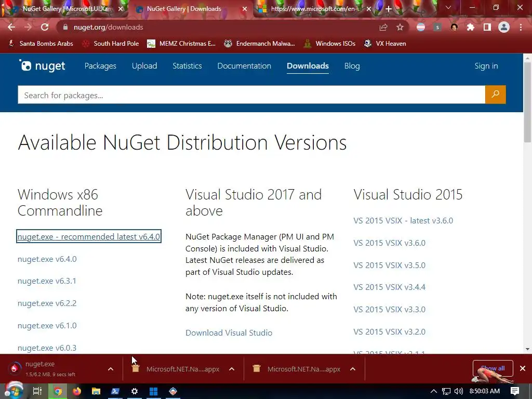532x399 pixels.
Task: Click the nuget.org/downloads address bar
Action: coord(217,27)
